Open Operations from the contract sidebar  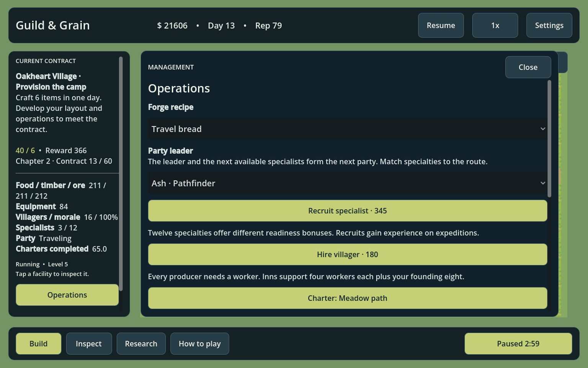pyautogui.click(x=67, y=295)
